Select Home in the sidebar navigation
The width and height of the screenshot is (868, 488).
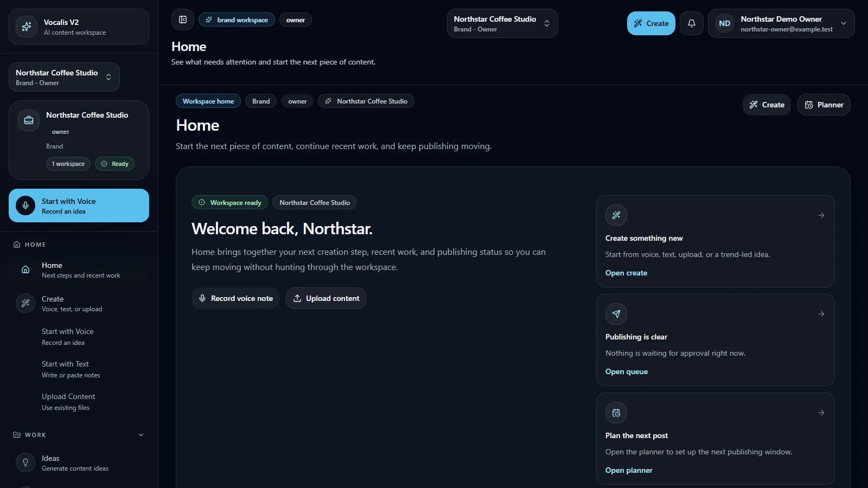[x=79, y=269]
